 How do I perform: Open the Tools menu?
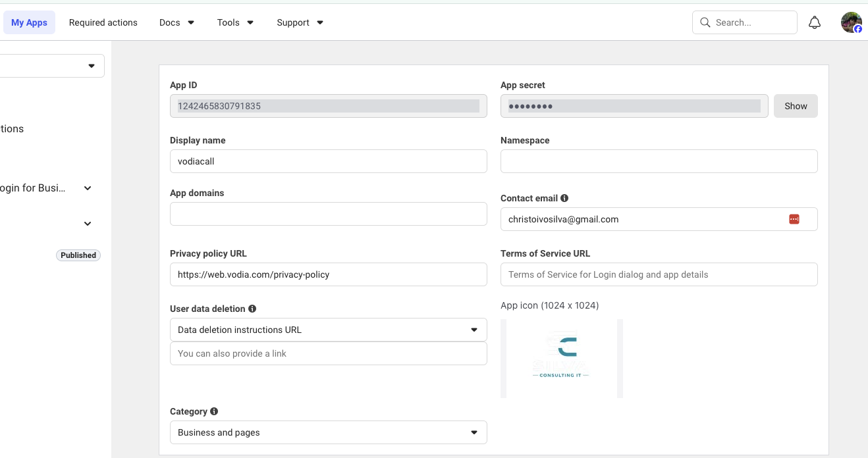click(235, 22)
